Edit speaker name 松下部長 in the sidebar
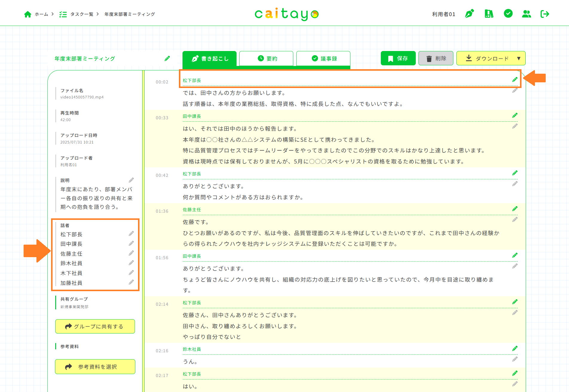 pos(131,234)
